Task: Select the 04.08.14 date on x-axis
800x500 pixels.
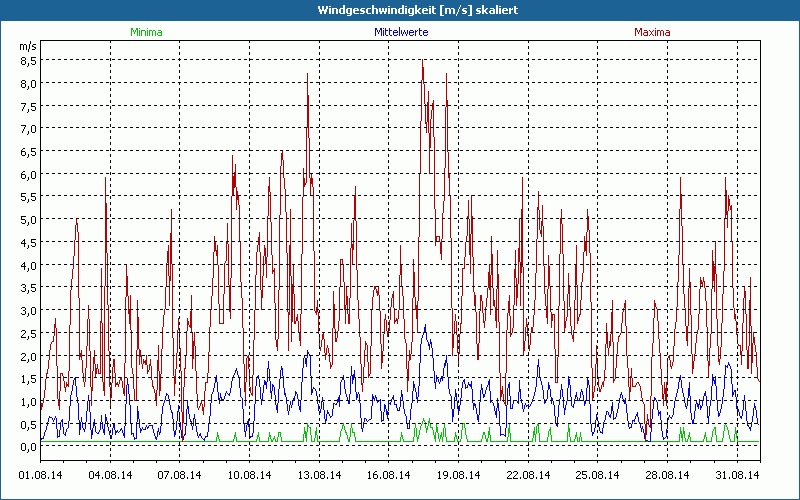Action: coord(111,475)
